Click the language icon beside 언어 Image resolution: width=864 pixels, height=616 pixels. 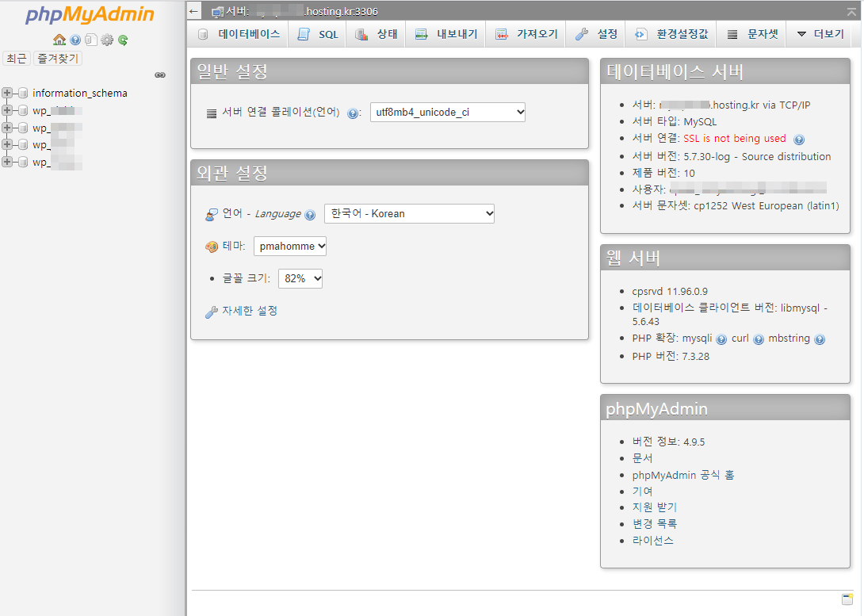(212, 214)
